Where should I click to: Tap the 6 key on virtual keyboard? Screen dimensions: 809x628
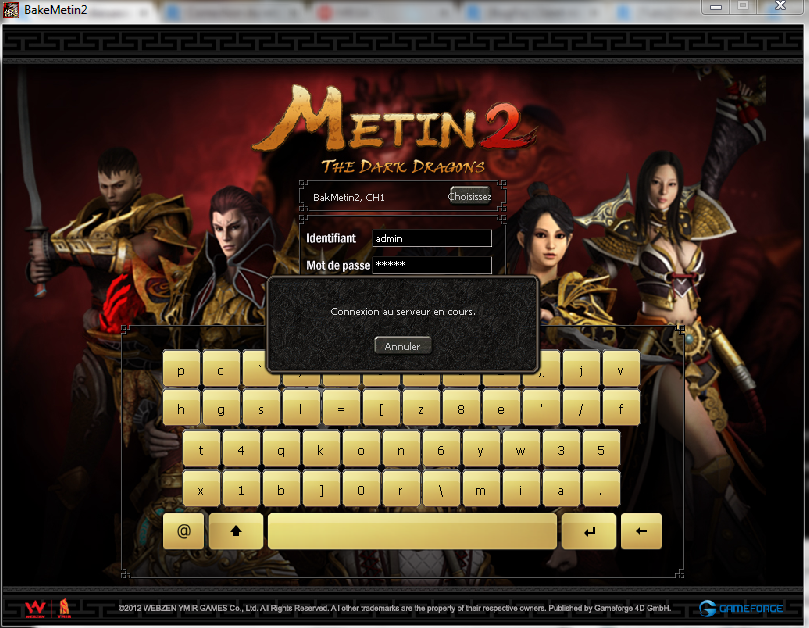click(441, 450)
